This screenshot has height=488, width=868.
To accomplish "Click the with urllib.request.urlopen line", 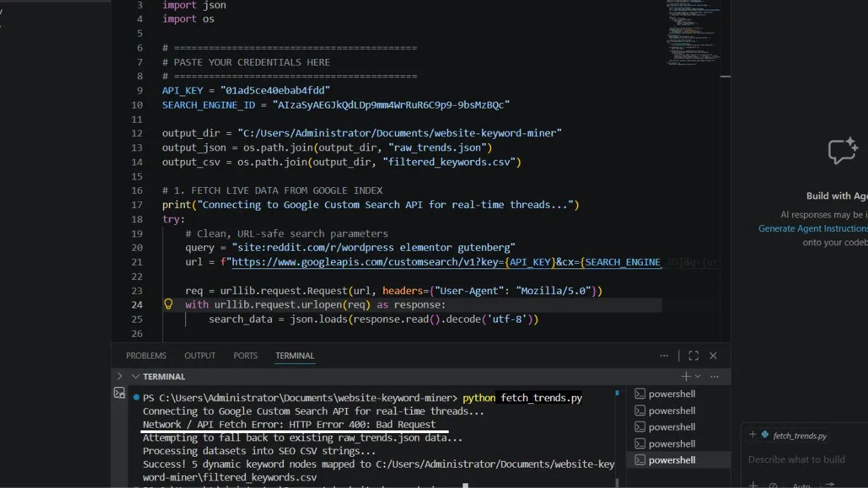I will point(315,305).
